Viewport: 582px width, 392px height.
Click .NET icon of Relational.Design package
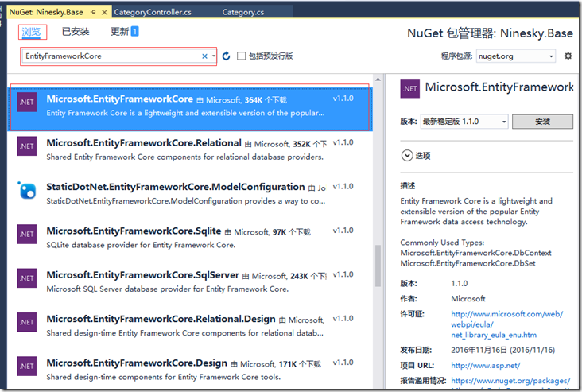point(27,322)
